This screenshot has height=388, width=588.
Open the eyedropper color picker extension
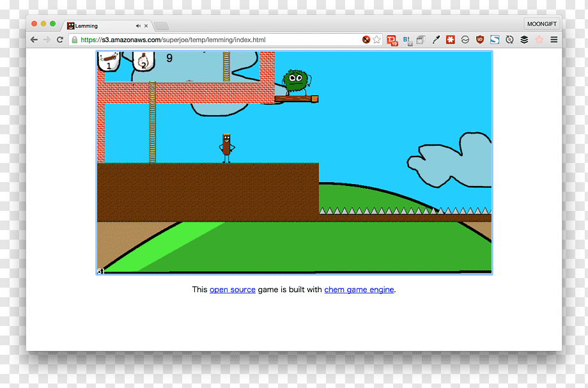point(436,40)
